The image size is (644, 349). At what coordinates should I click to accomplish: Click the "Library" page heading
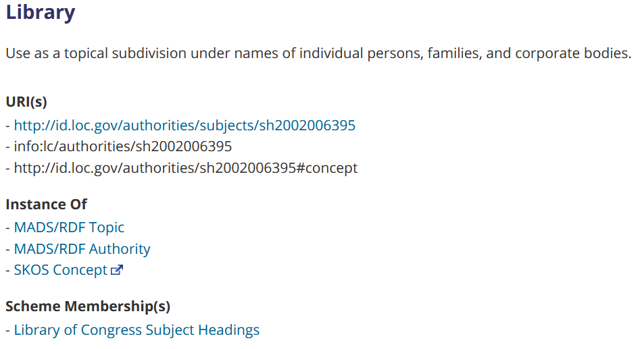pyautogui.click(x=41, y=13)
